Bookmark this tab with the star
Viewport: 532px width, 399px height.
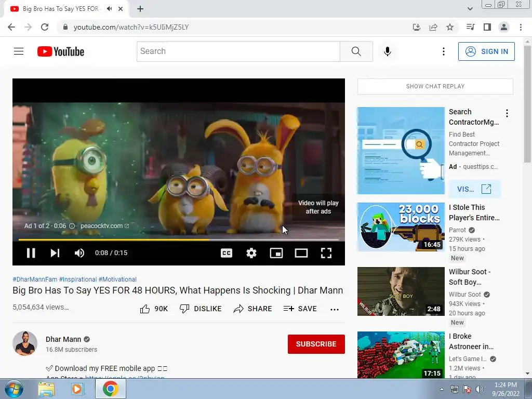coord(450,27)
